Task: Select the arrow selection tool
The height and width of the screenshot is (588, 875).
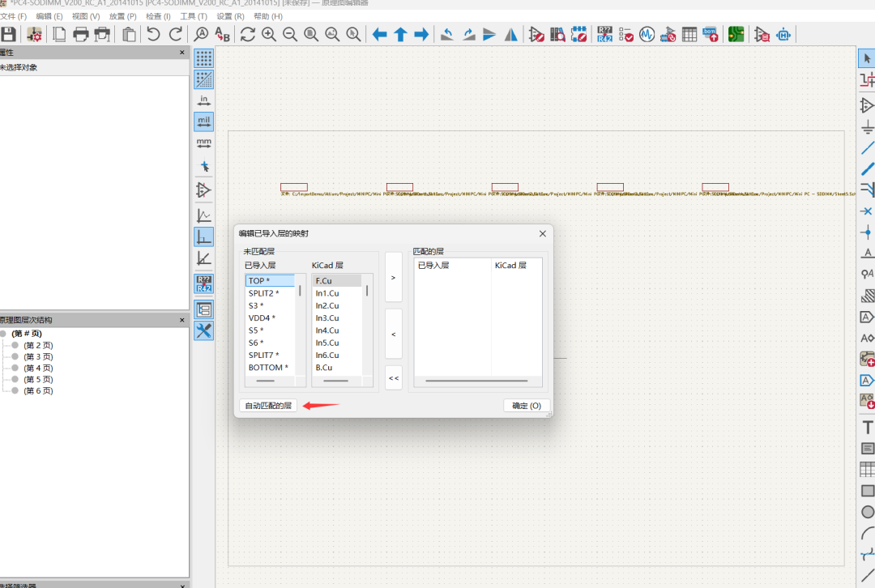Action: (867, 58)
